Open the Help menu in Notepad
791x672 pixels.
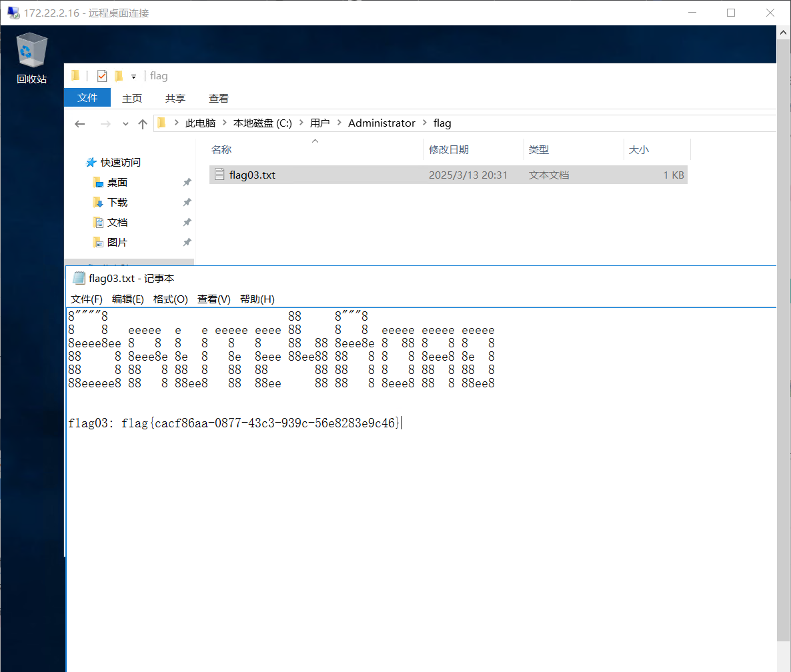pyautogui.click(x=257, y=299)
